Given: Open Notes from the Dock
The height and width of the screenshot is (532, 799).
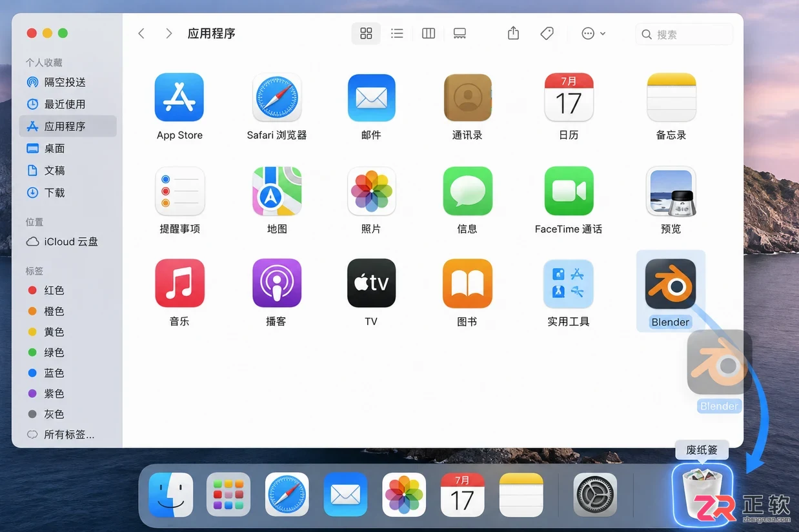Looking at the screenshot, I should click(521, 495).
